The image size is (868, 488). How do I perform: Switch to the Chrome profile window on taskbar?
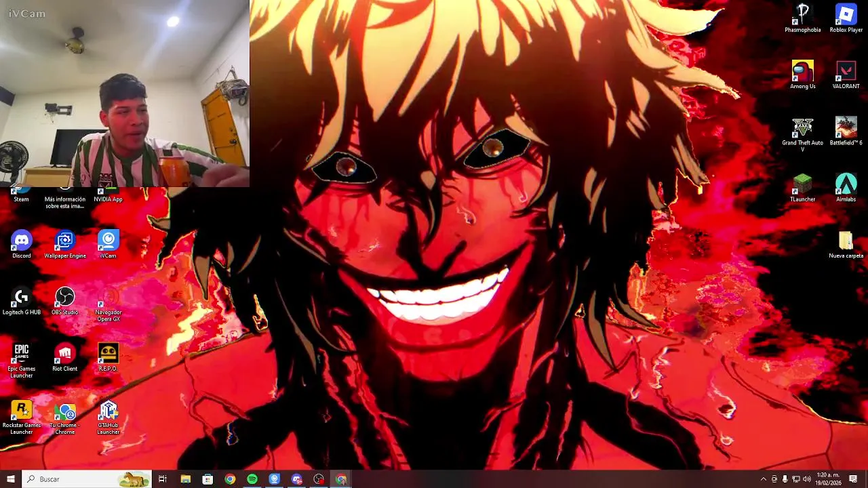point(341,479)
